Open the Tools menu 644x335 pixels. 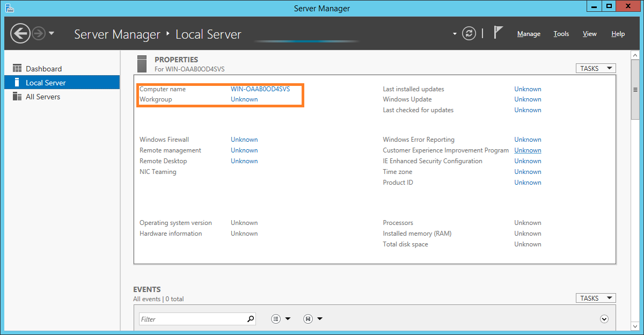[x=561, y=34]
